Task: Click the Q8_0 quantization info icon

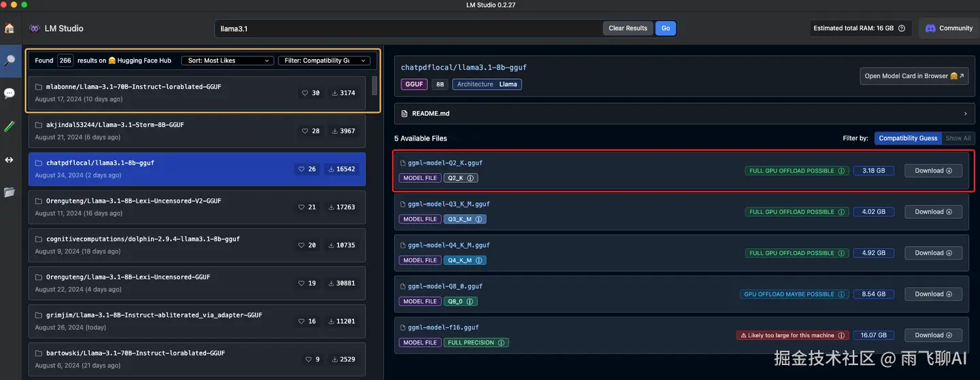Action: click(470, 301)
